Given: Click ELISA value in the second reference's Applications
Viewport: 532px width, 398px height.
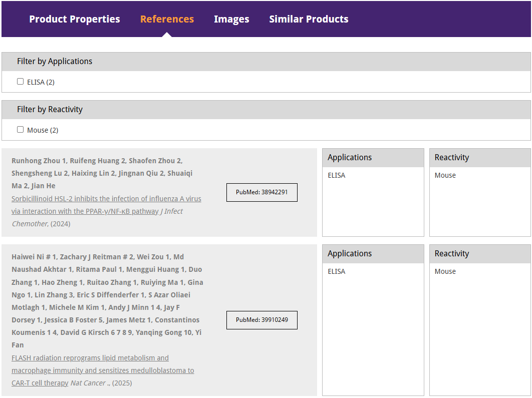Looking at the screenshot, I should pos(337,271).
